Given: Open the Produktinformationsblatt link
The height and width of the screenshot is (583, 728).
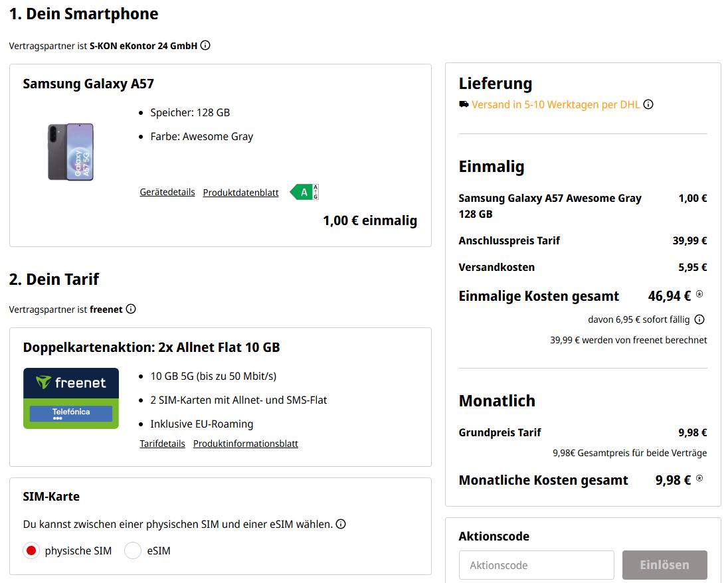Looking at the screenshot, I should 246,444.
